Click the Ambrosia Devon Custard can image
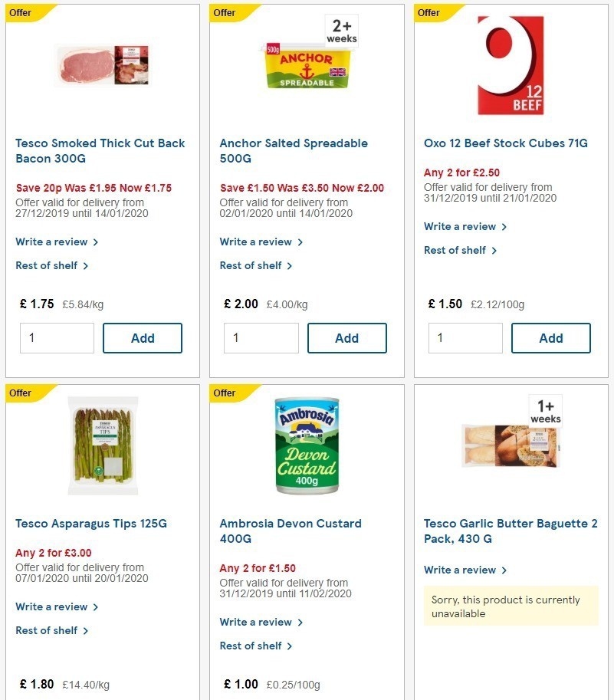614x700 pixels. tap(306, 445)
